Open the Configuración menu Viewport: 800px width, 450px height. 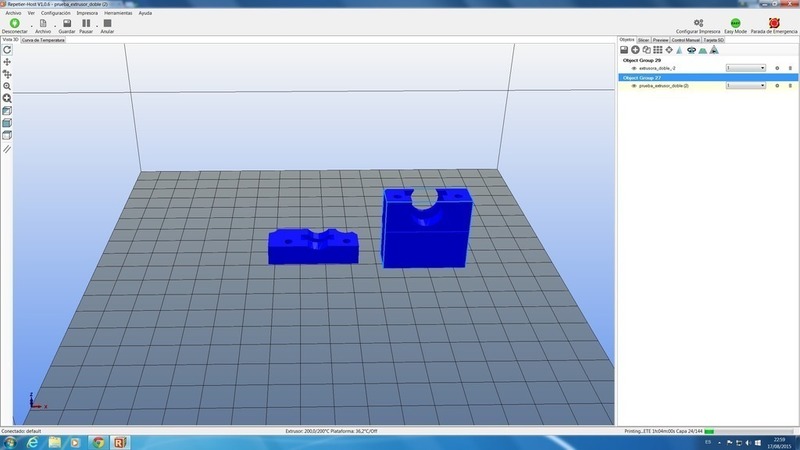(55, 13)
